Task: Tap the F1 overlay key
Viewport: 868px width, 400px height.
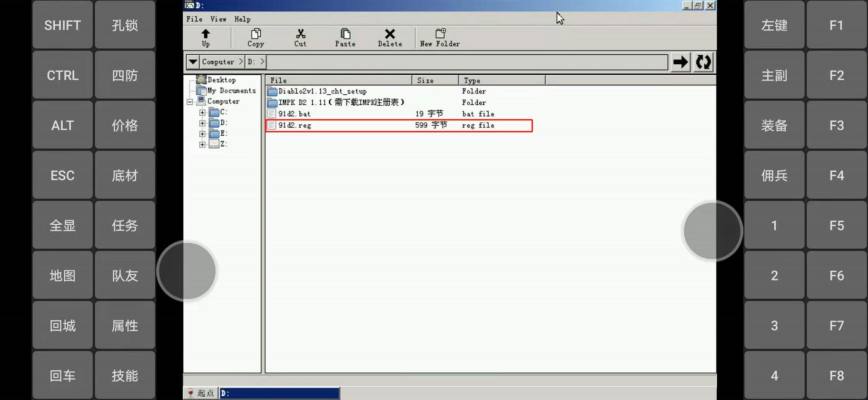Action: coord(837,25)
